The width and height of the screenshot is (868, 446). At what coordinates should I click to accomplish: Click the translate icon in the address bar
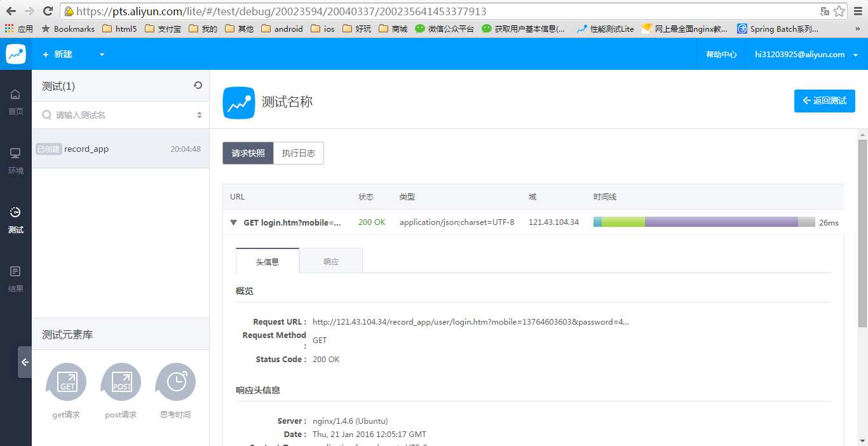point(825,11)
